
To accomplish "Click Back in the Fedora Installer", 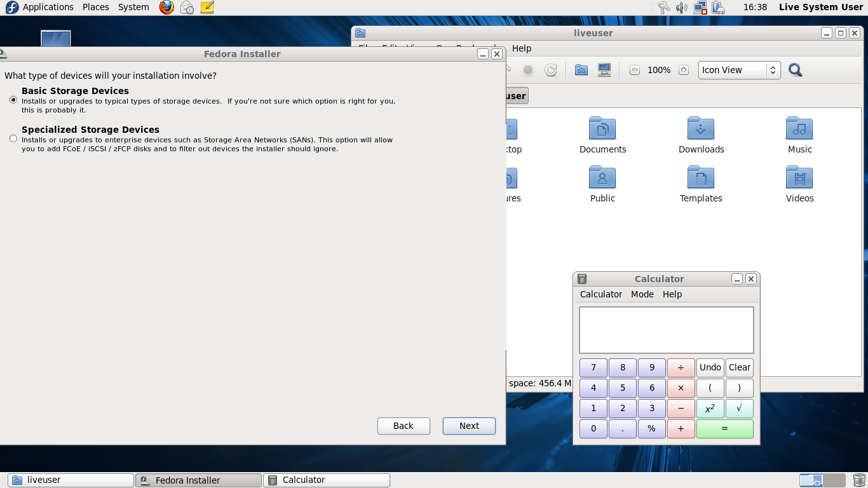I will click(403, 426).
